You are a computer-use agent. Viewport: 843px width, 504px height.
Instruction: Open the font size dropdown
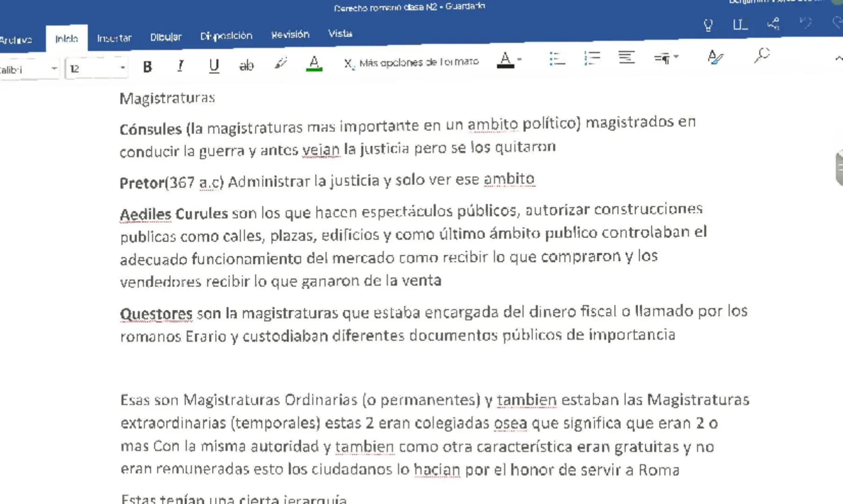122,68
